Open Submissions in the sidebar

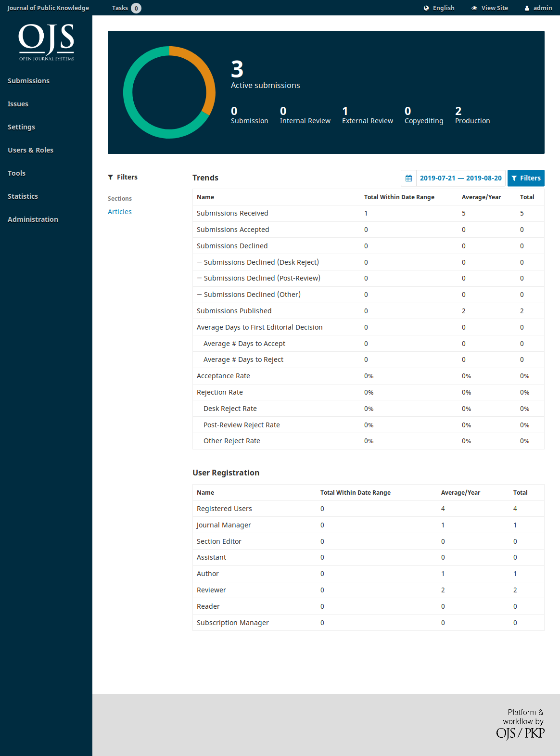click(28, 81)
